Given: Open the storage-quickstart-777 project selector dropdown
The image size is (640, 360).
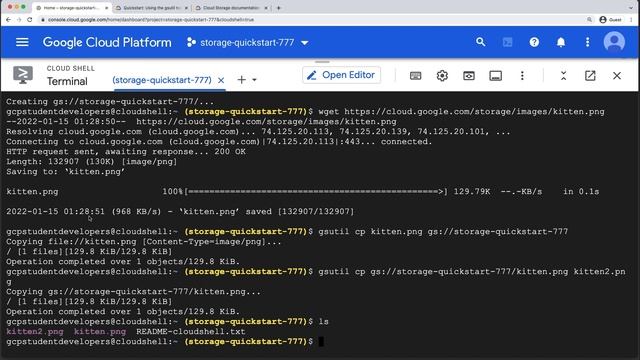Looking at the screenshot, I should (247, 42).
